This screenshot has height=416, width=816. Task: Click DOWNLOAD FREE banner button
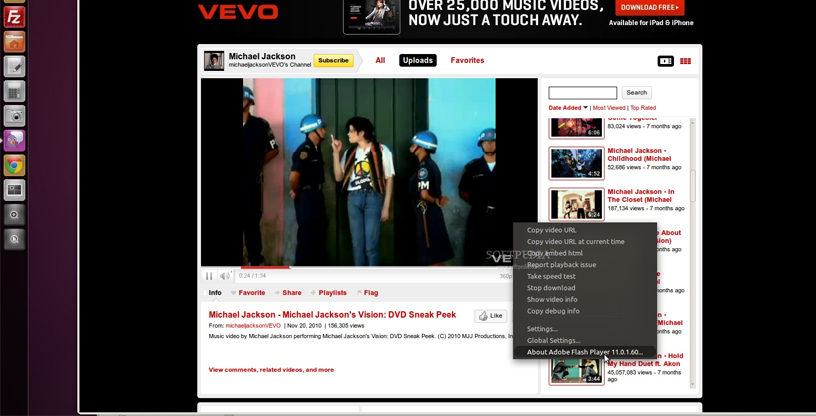coord(649,7)
